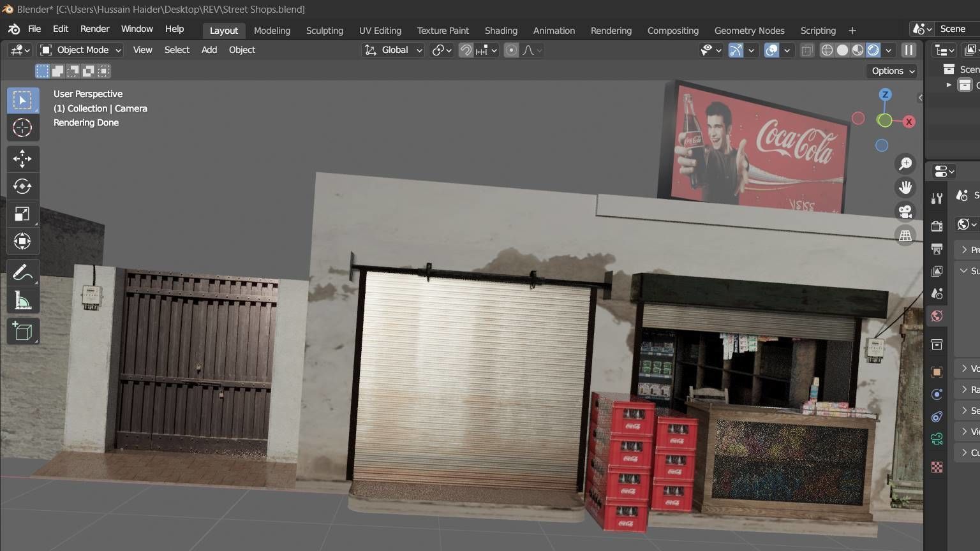Click the Blender logo menu icon
The width and height of the screenshot is (980, 551).
[x=14, y=29]
